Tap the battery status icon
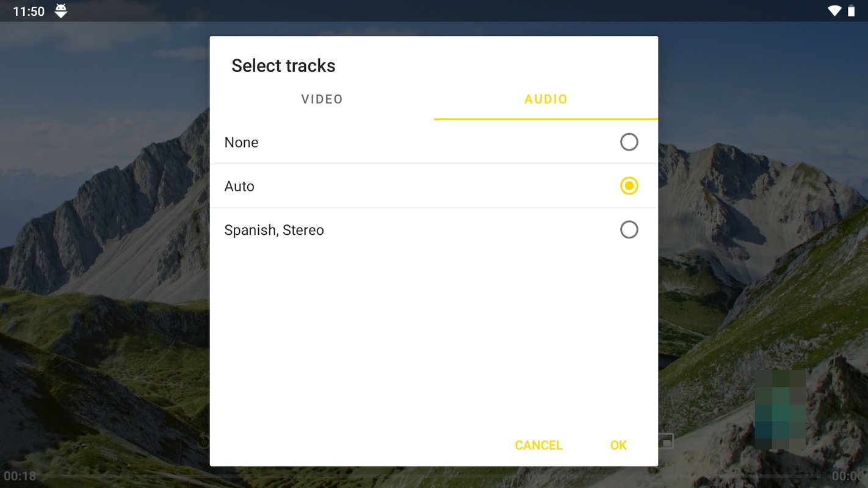The image size is (868, 488). (851, 10)
